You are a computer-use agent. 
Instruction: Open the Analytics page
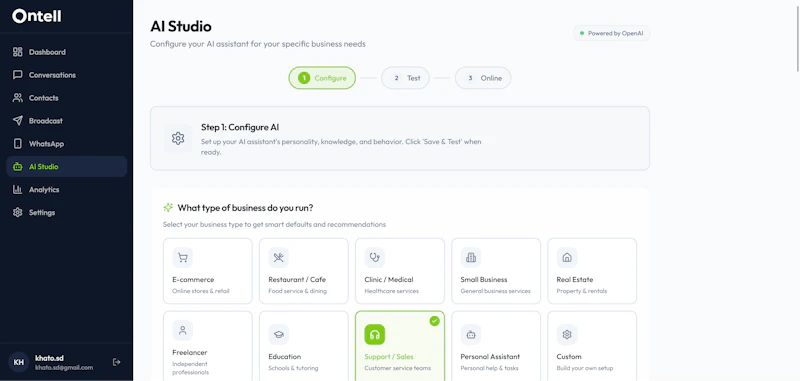click(66, 190)
